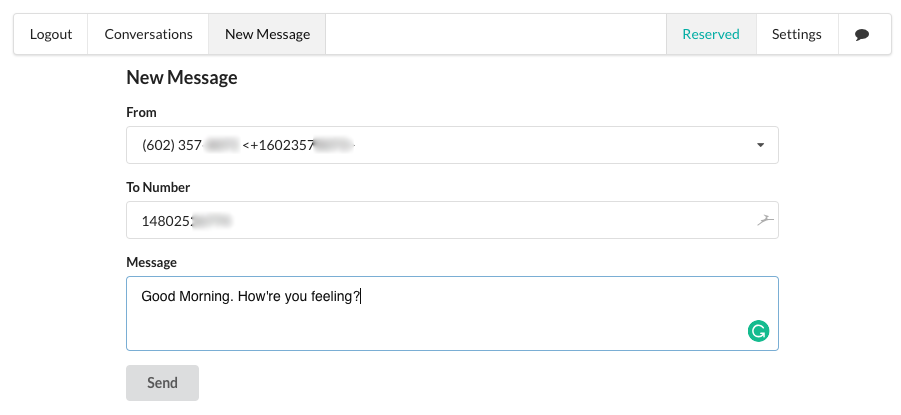The width and height of the screenshot is (901, 415).
Task: Send the message with the Send button
Action: click(162, 383)
